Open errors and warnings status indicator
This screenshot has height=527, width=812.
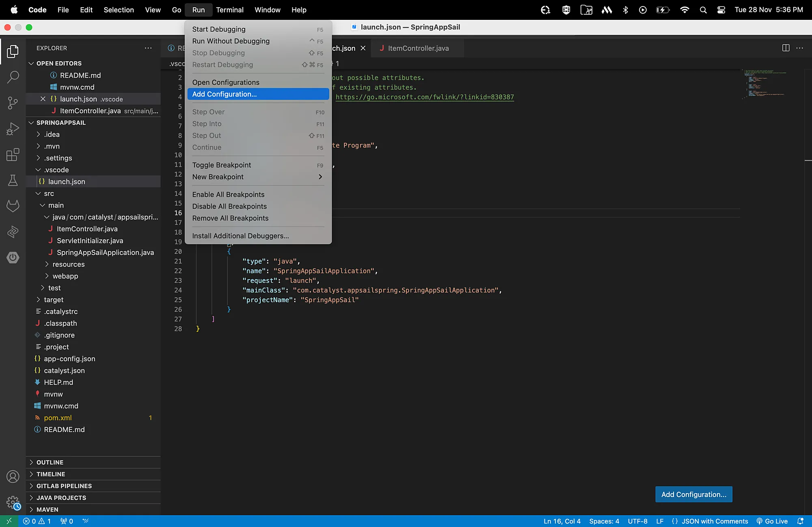pos(37,521)
